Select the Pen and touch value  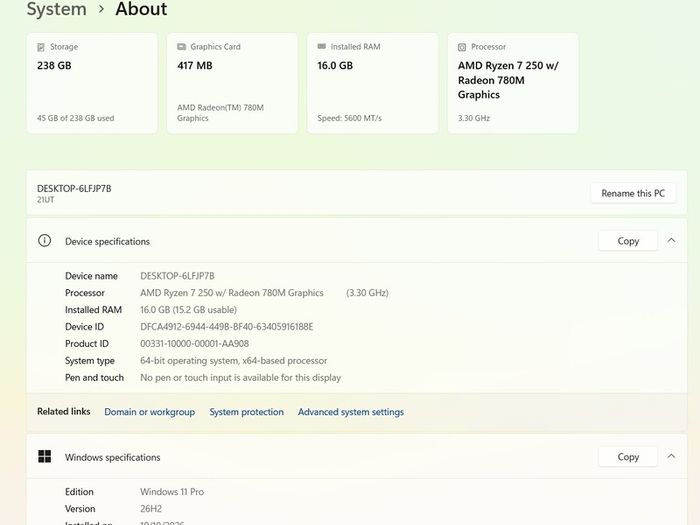point(241,378)
